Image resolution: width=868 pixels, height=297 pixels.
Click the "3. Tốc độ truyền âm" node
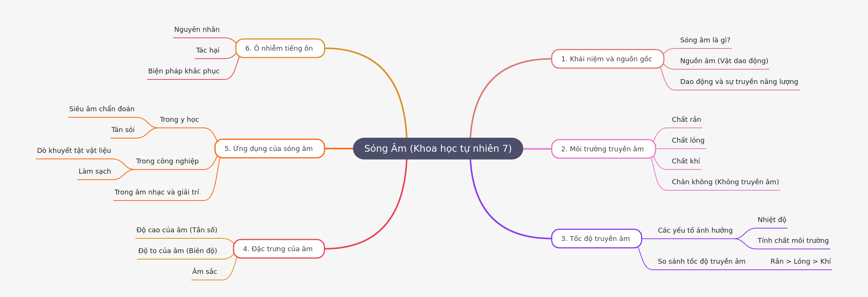pos(596,239)
